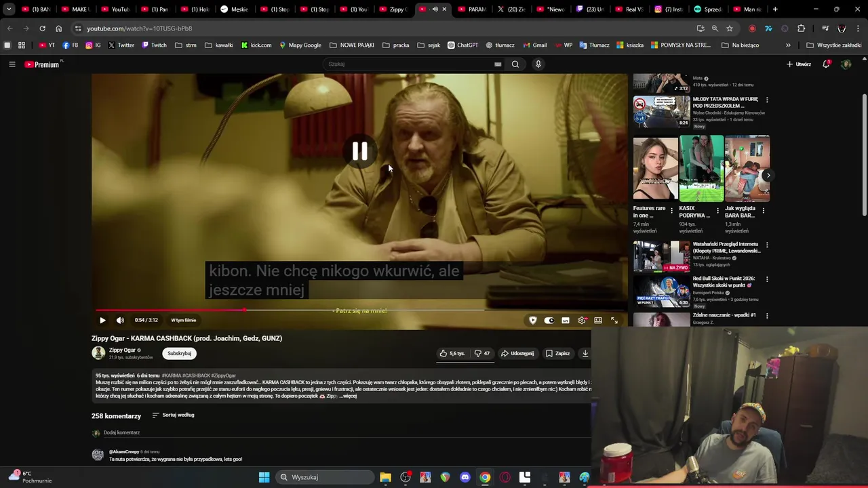The height and width of the screenshot is (488, 868).
Task: Subscribe with the Subskrybuj button
Action: (179, 353)
